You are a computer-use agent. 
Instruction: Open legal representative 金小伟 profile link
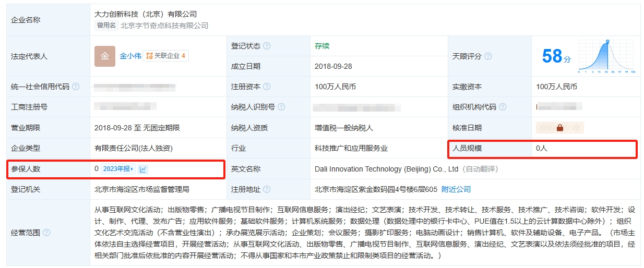pos(130,56)
